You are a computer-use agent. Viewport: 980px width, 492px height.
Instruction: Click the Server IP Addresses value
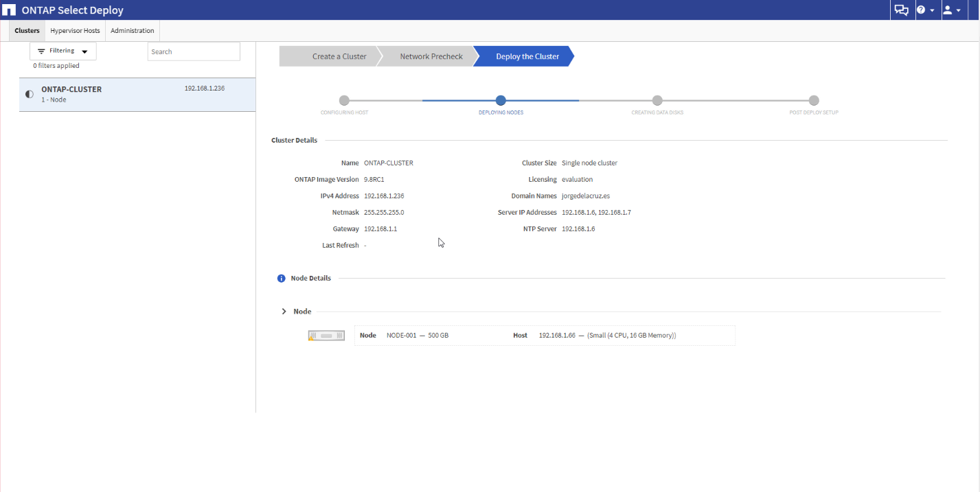tap(596, 213)
